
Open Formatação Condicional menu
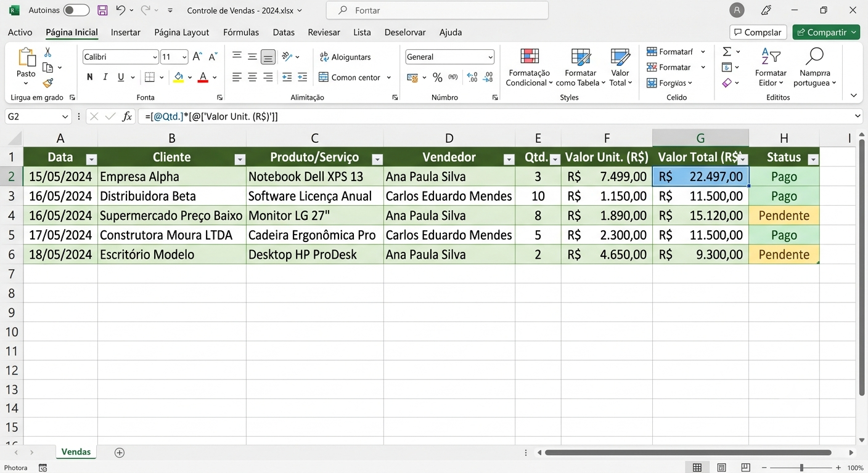(530, 67)
